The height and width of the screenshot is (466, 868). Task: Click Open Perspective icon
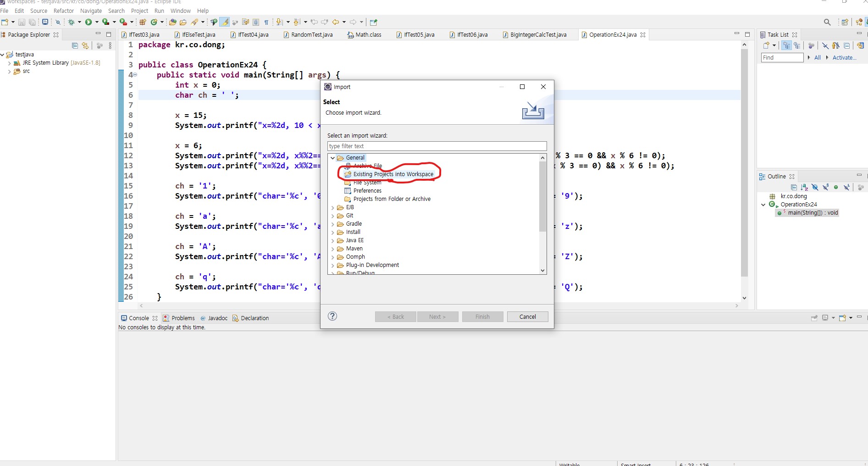tap(845, 22)
